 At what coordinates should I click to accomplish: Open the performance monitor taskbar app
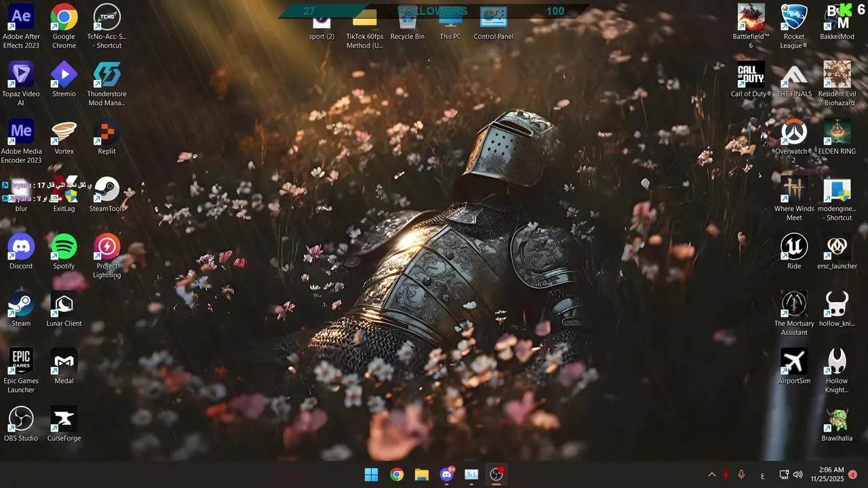pyautogui.click(x=471, y=475)
